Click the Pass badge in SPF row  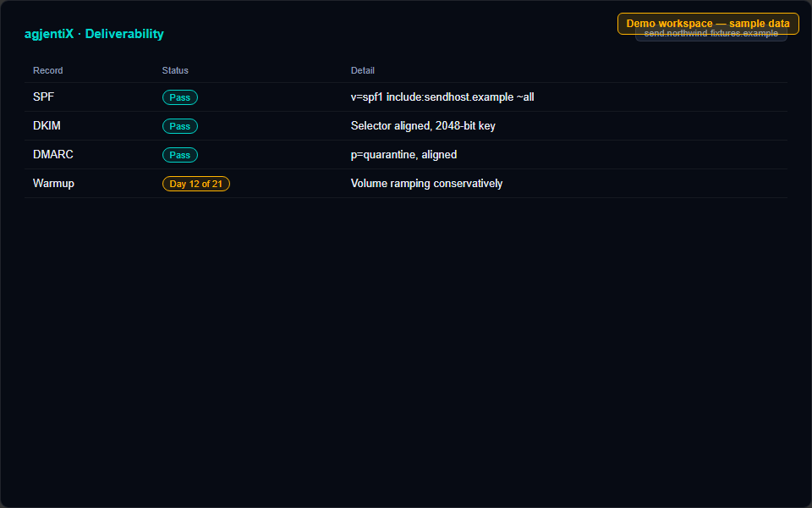click(x=179, y=97)
